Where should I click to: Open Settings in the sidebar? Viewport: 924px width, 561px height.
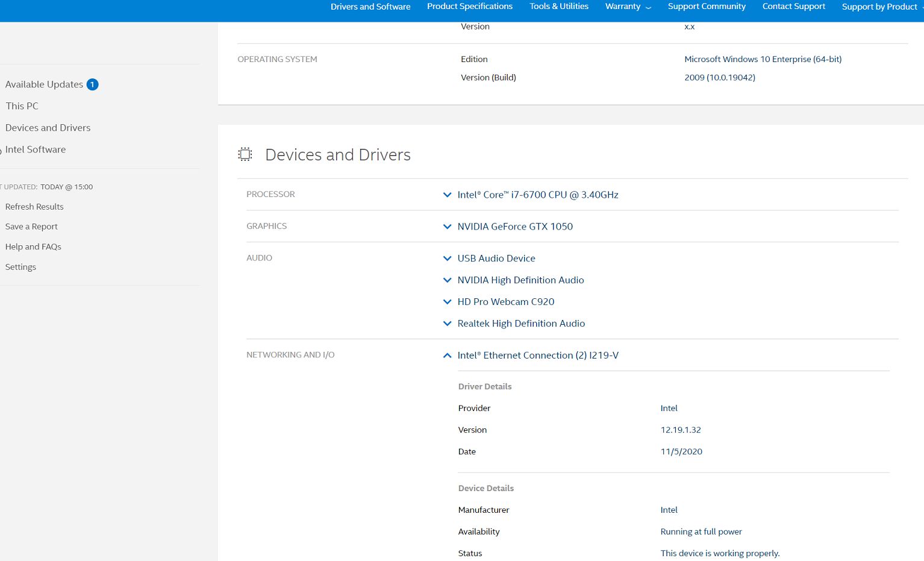click(20, 267)
